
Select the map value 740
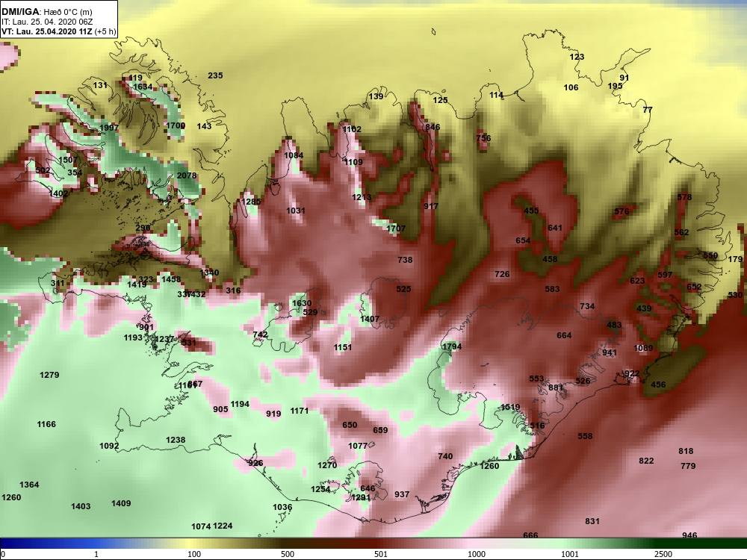coord(445,455)
